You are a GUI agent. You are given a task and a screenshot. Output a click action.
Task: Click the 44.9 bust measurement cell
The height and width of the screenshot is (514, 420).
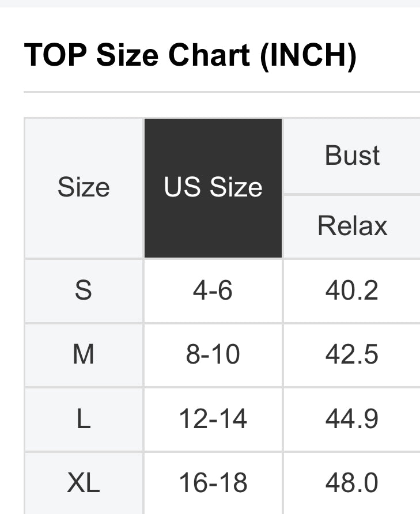[351, 419]
